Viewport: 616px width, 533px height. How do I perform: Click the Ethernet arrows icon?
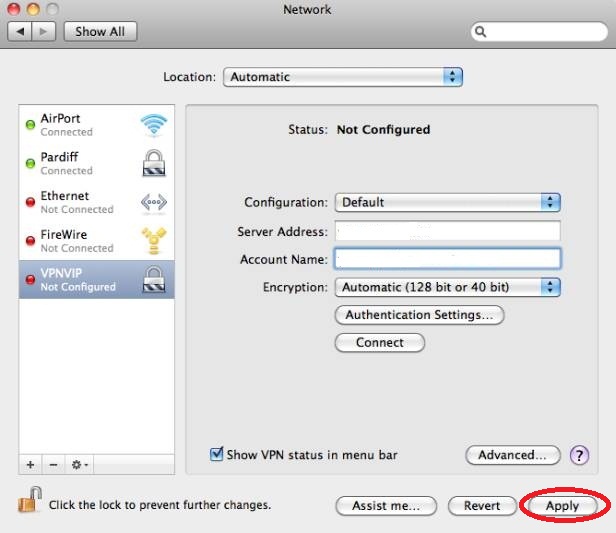[153, 203]
